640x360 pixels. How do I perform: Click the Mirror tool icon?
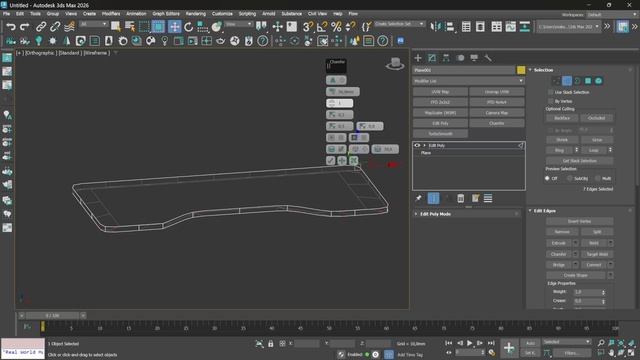[436, 27]
